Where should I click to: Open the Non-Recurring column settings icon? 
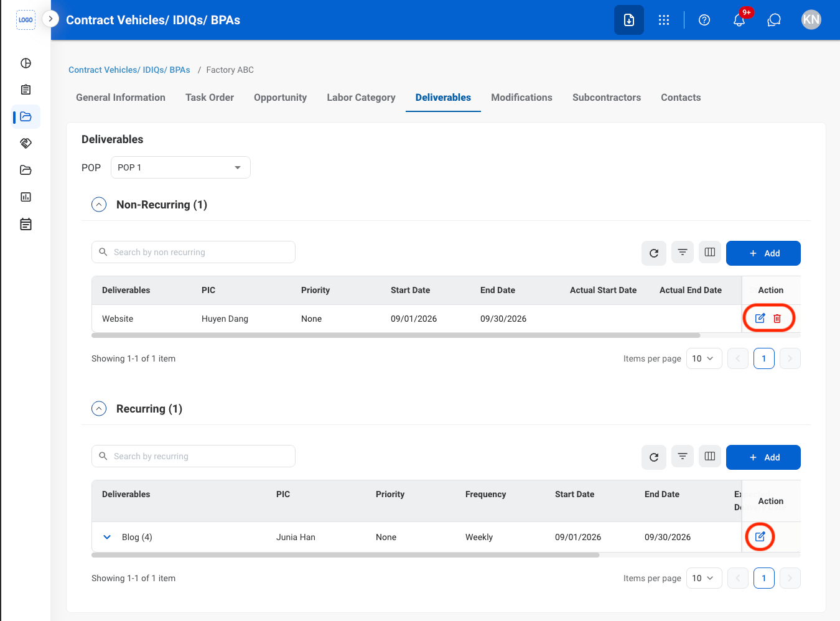click(710, 252)
